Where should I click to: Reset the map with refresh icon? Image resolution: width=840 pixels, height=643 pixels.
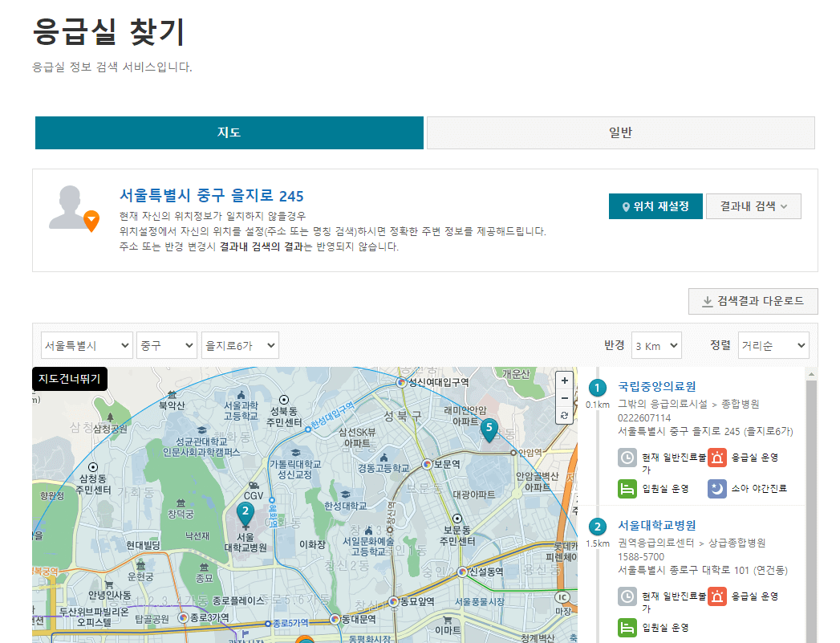click(x=565, y=415)
